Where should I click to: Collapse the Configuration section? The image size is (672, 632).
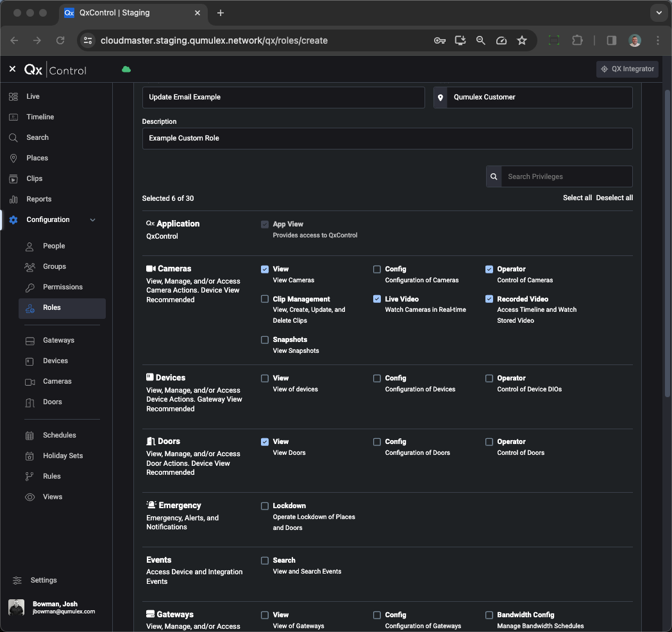[93, 219]
